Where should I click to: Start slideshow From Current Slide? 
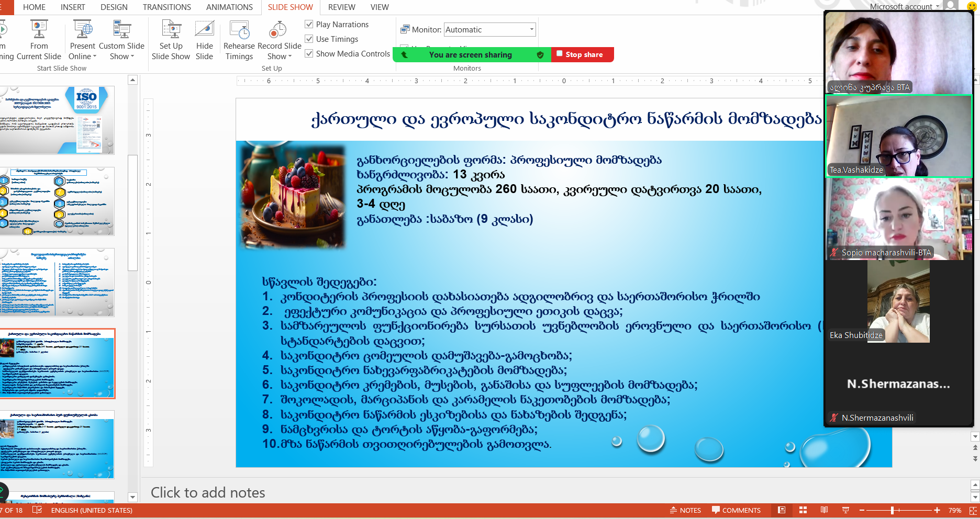click(39, 40)
